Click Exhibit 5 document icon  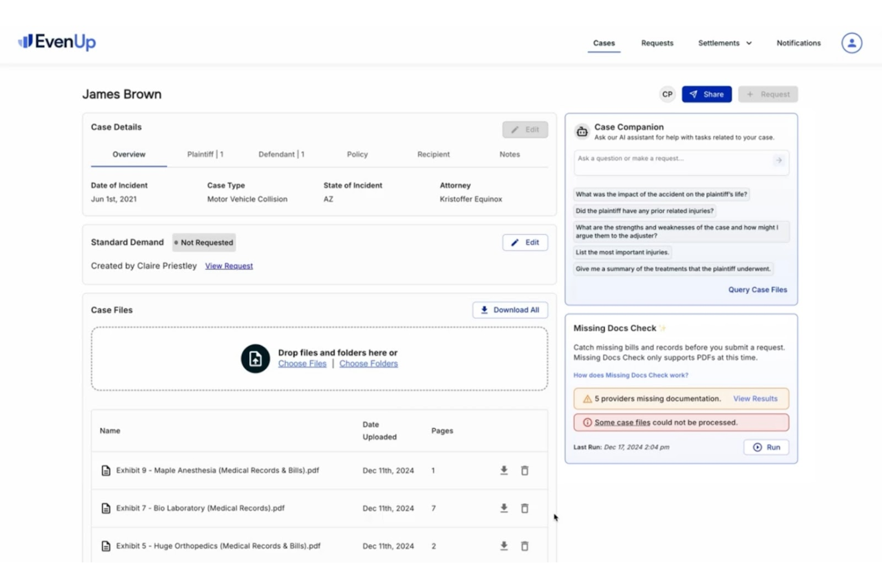click(106, 546)
